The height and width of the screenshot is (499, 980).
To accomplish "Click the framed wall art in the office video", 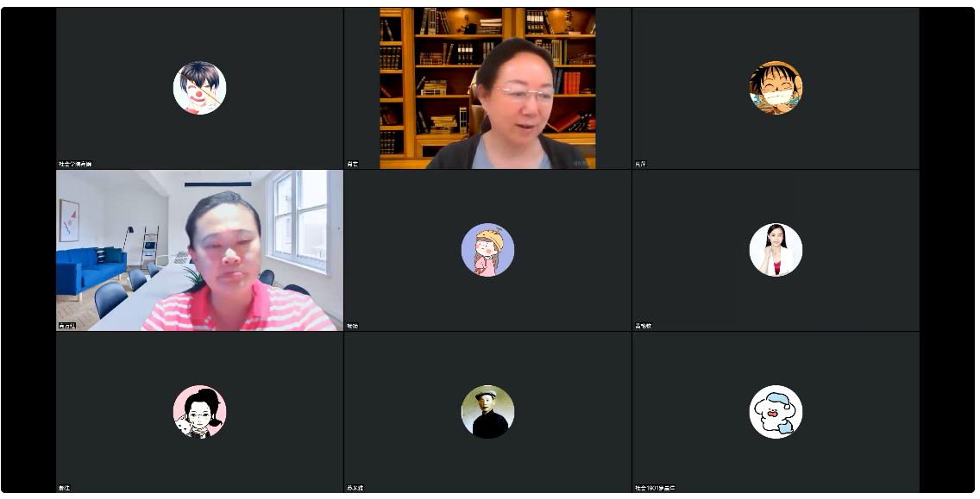I will [69, 221].
